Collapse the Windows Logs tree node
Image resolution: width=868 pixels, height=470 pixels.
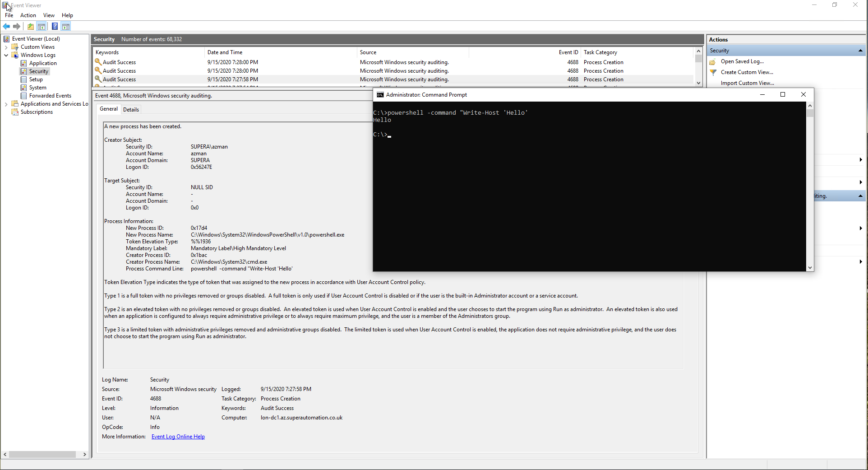(x=6, y=55)
